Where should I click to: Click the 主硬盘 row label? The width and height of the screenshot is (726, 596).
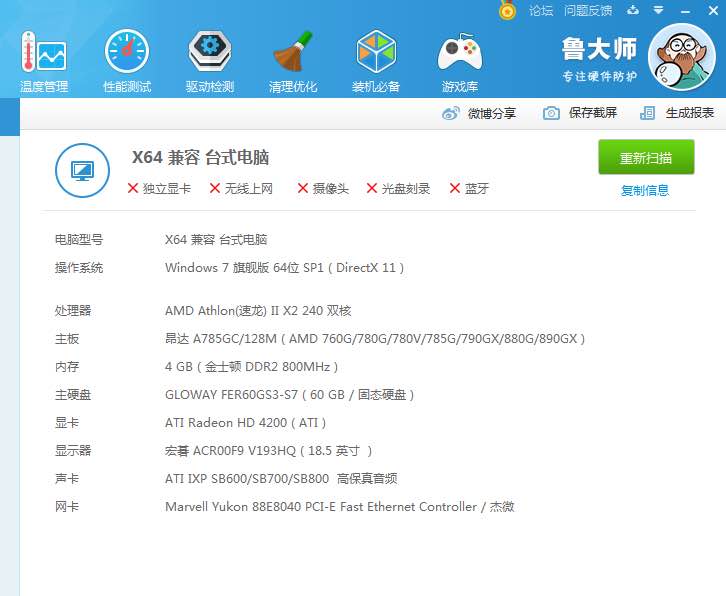[73, 395]
